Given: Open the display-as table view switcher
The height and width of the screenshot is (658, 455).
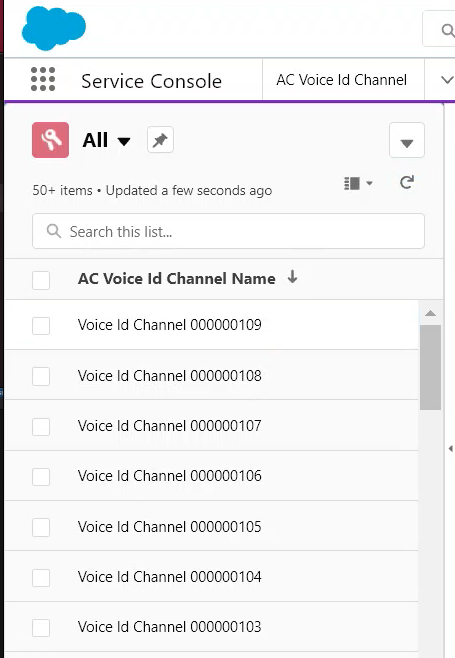Looking at the screenshot, I should [x=358, y=183].
